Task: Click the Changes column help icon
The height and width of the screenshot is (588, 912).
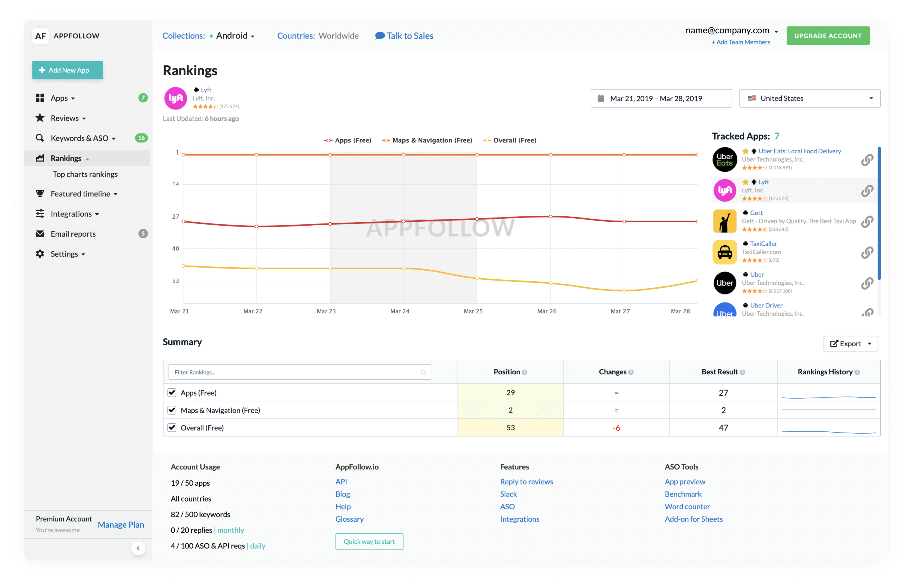Action: pos(631,373)
